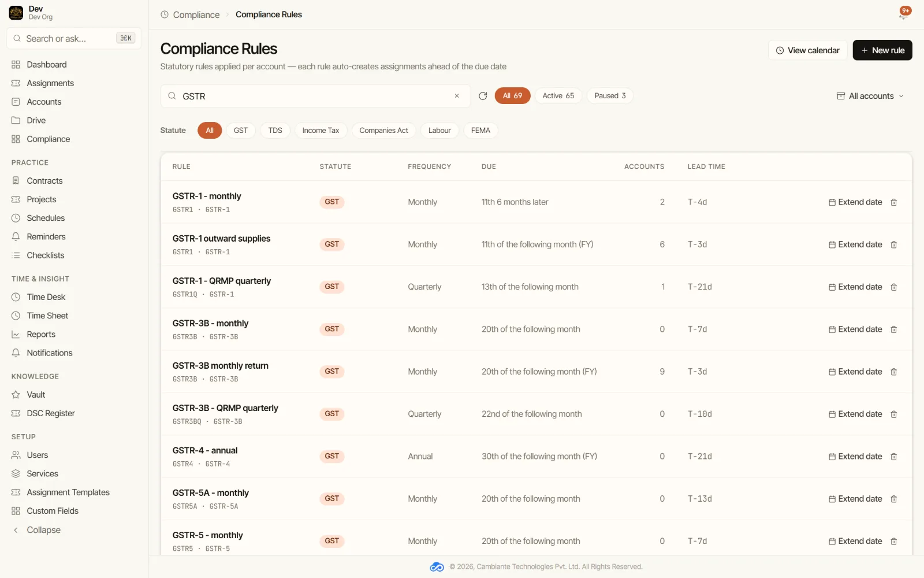Filter rules by Paused status
Viewport: 924px width, 578px height.
(610, 96)
